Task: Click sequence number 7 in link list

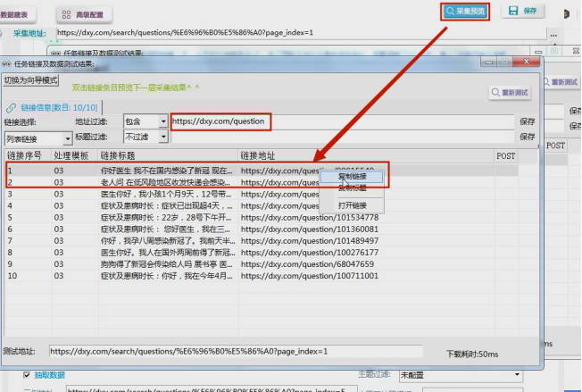Action: pyautogui.click(x=10, y=241)
